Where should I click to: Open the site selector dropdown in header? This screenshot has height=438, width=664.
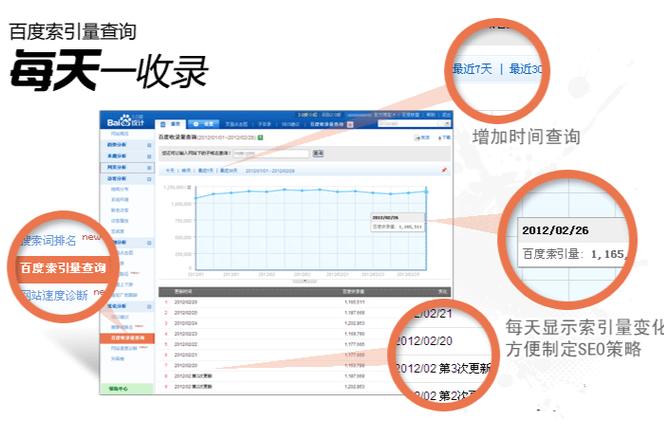point(414,123)
